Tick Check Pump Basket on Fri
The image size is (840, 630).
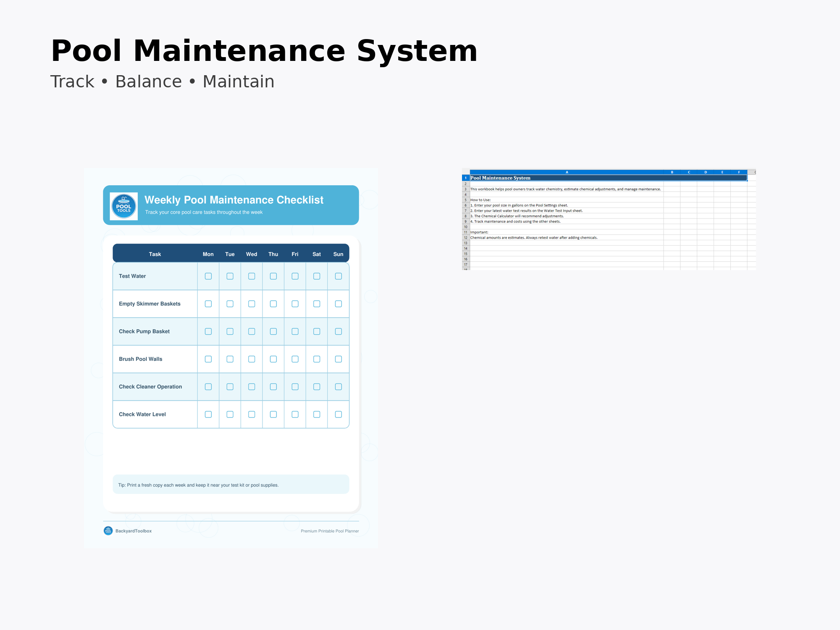pyautogui.click(x=295, y=331)
